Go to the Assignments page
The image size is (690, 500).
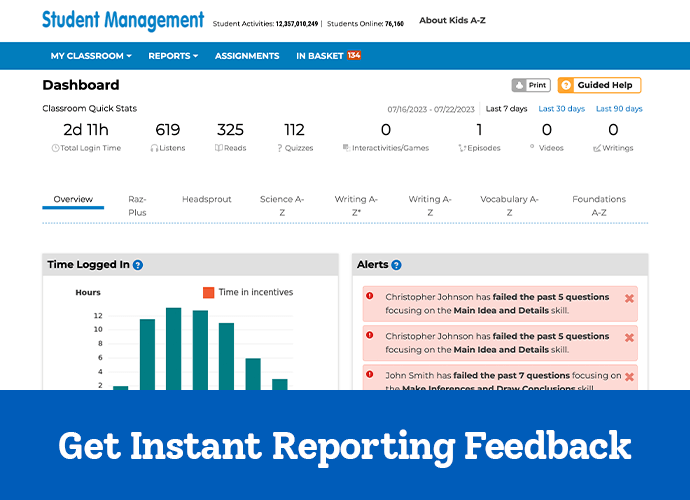pyautogui.click(x=247, y=56)
